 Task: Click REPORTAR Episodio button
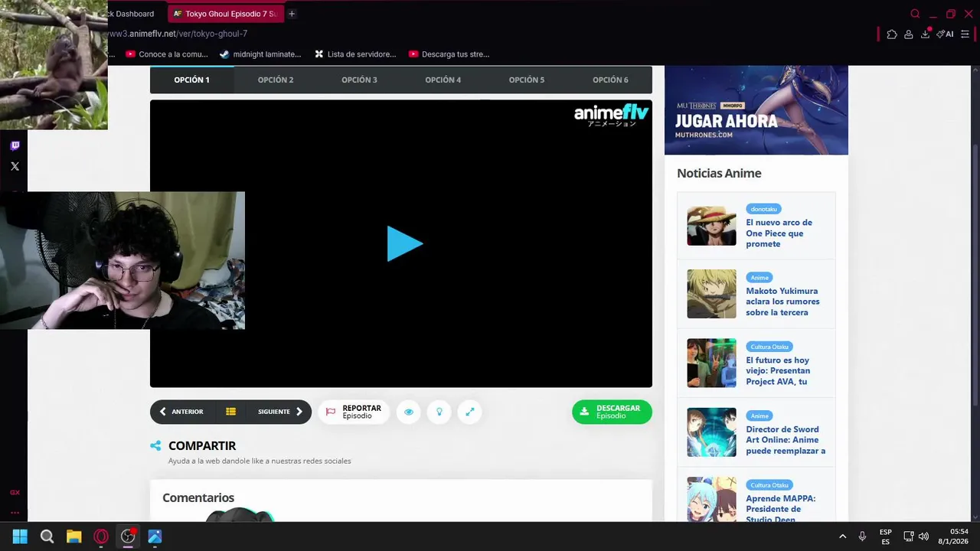click(354, 412)
